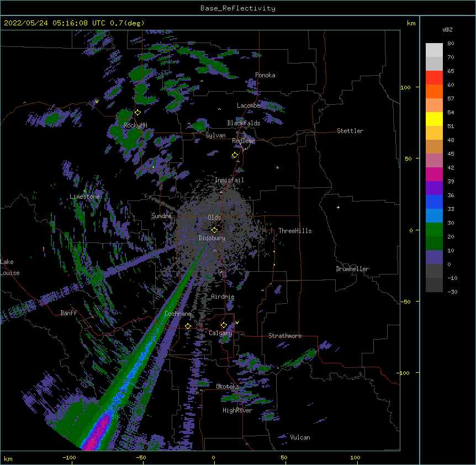This screenshot has width=476, height=465.
Task: Click the 50 tick on the bottom horizontal axis
Action: [284, 457]
